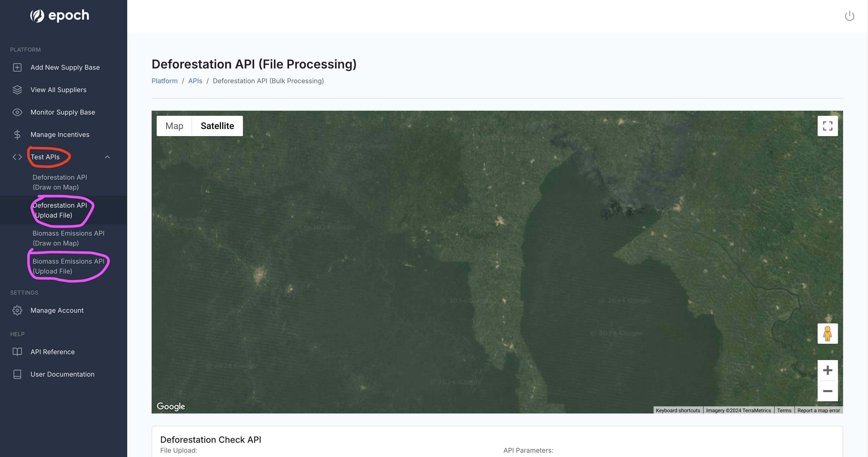Click the gear icon for Manage Account
The height and width of the screenshot is (457, 868).
[x=17, y=310]
